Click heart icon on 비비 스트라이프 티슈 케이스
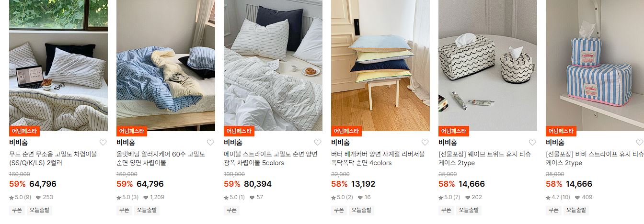Screen dimensions: 644x224 pos(640,143)
